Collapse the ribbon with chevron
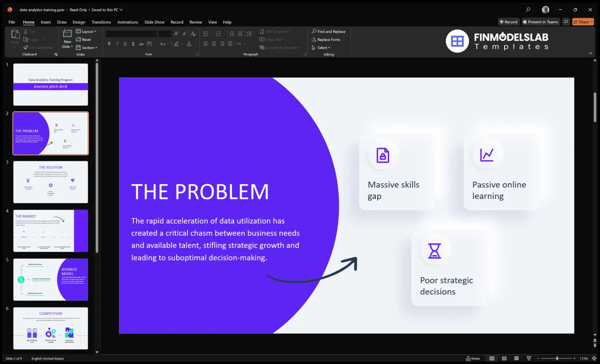600x364 pixels. tap(591, 53)
